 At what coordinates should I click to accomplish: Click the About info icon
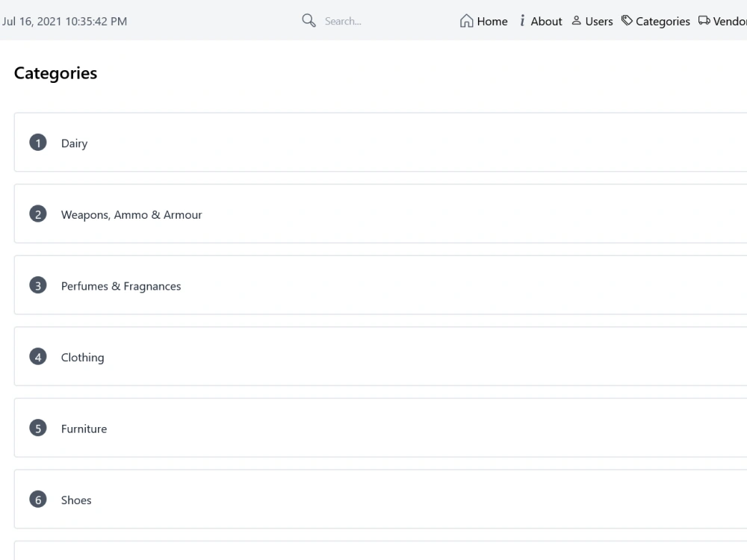tap(523, 20)
